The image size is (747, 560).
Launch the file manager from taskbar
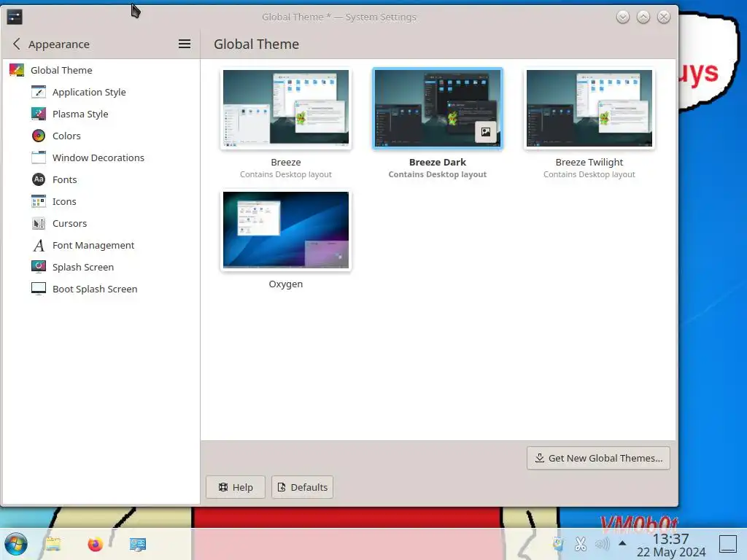(53, 544)
